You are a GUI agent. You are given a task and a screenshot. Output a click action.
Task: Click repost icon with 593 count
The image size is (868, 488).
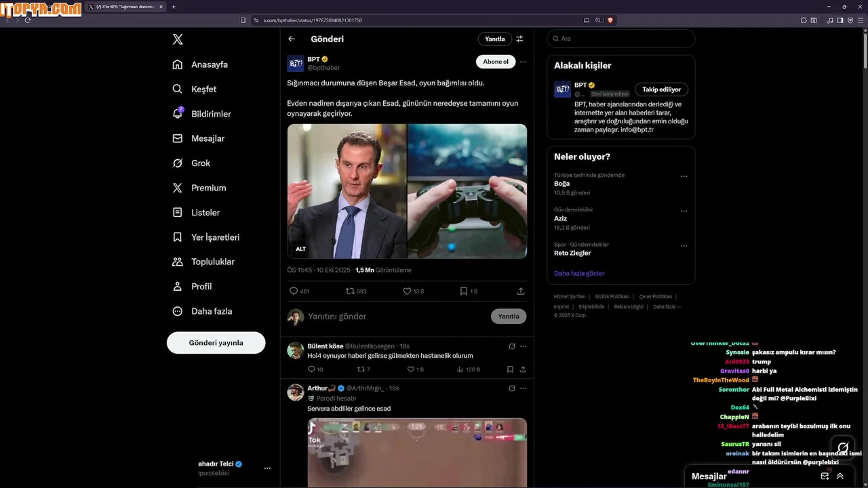click(x=350, y=291)
